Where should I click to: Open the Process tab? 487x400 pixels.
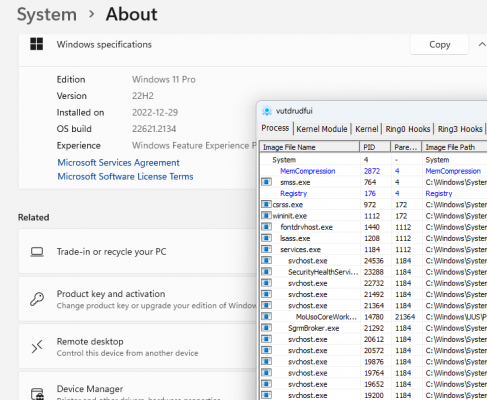tap(275, 128)
